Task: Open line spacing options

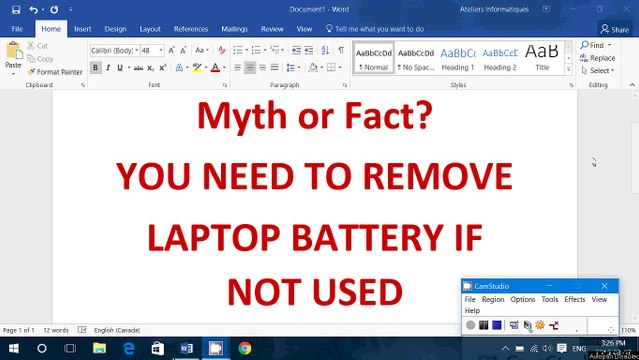Action: (293, 68)
